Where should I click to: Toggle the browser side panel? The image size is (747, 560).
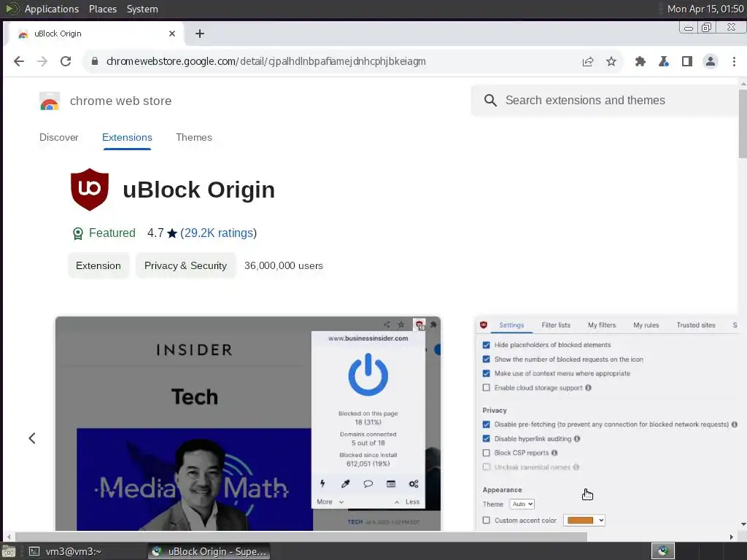(x=687, y=61)
